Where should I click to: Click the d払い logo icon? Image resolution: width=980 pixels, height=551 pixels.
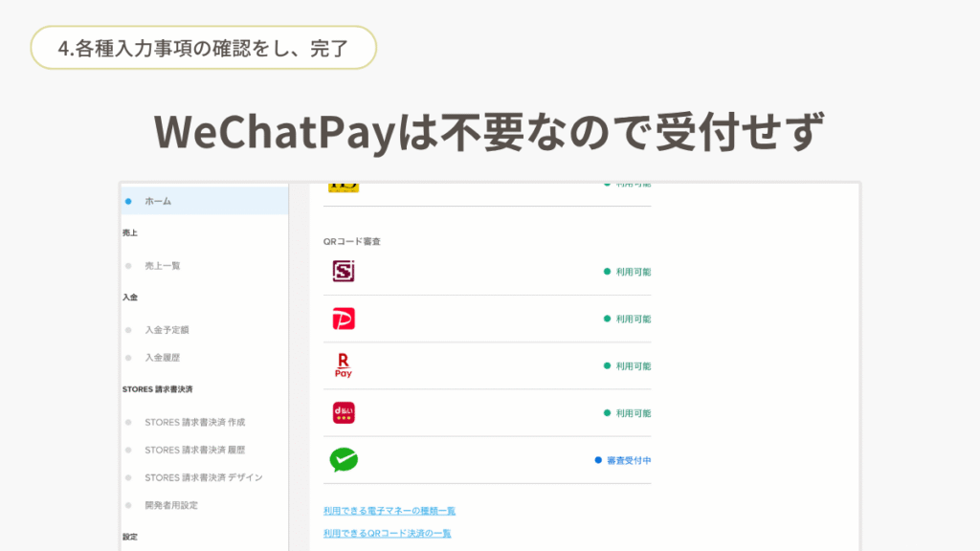point(343,413)
